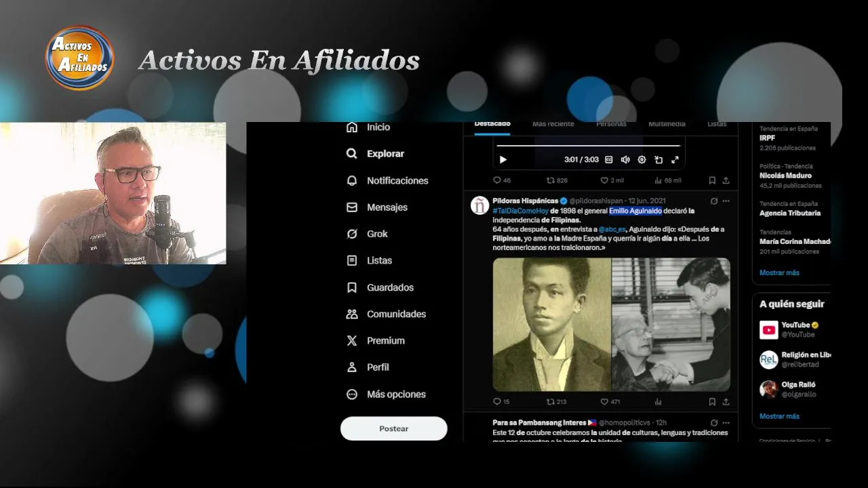The height and width of the screenshot is (488, 868).
Task: Open Grok explain icon on Píldoras post
Action: [x=714, y=201]
